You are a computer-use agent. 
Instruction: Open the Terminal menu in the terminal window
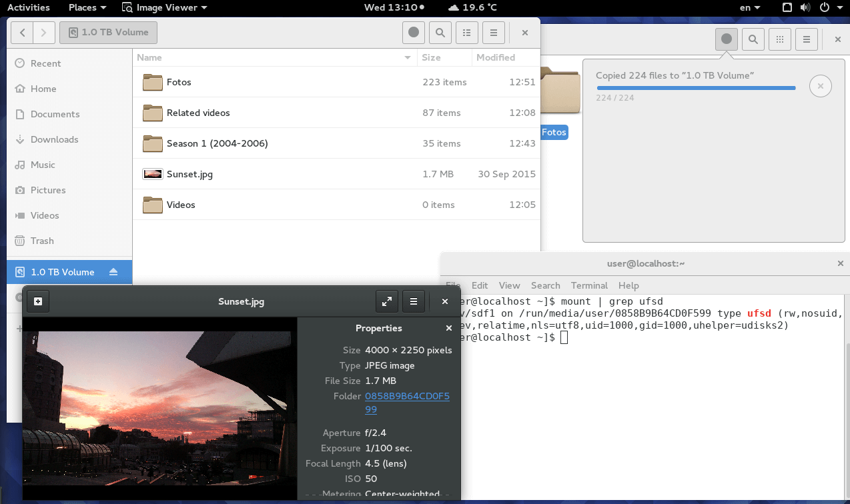pyautogui.click(x=589, y=285)
